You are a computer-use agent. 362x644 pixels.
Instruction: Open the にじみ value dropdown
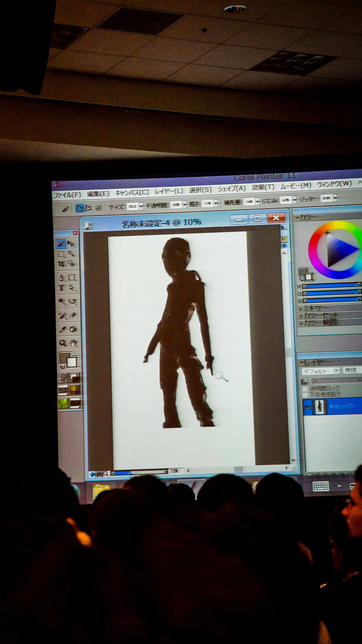point(294,200)
